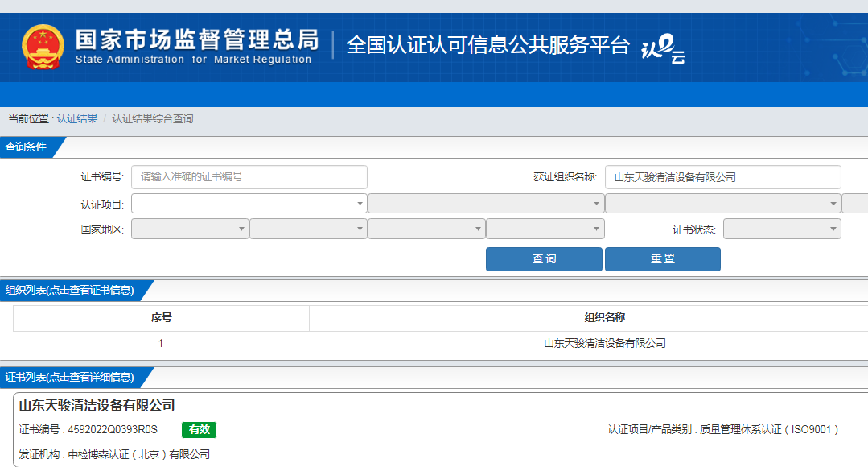
Task: Click the 认e云 logo icon
Action: click(663, 49)
